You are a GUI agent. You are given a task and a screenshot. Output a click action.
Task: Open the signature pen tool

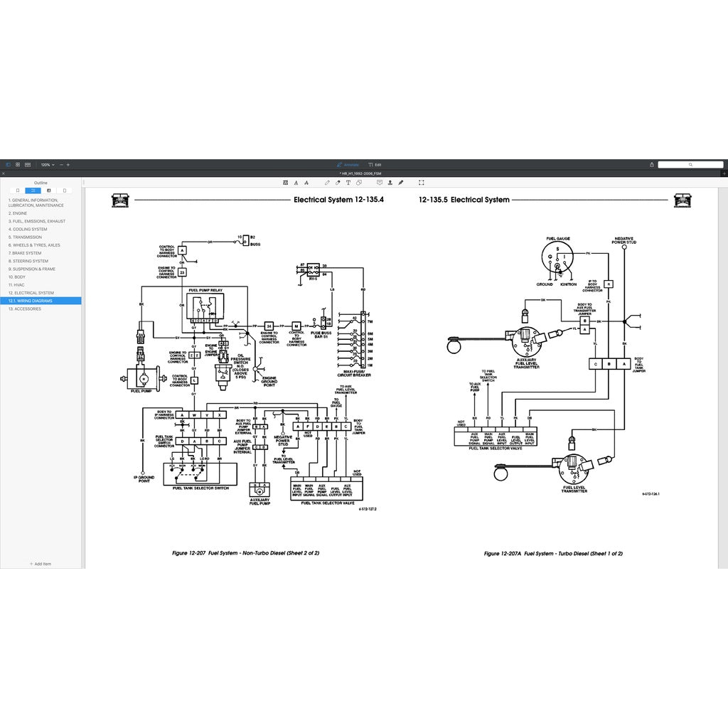coord(401,183)
